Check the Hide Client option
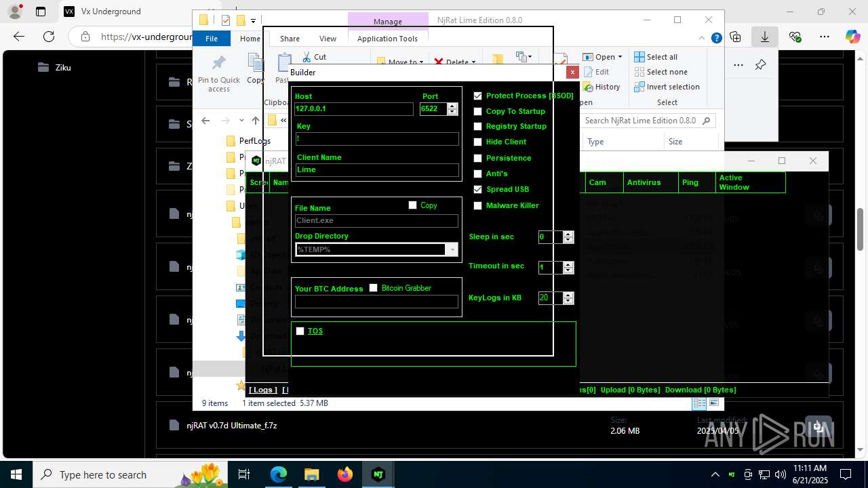The width and height of the screenshot is (868, 488). tap(478, 142)
